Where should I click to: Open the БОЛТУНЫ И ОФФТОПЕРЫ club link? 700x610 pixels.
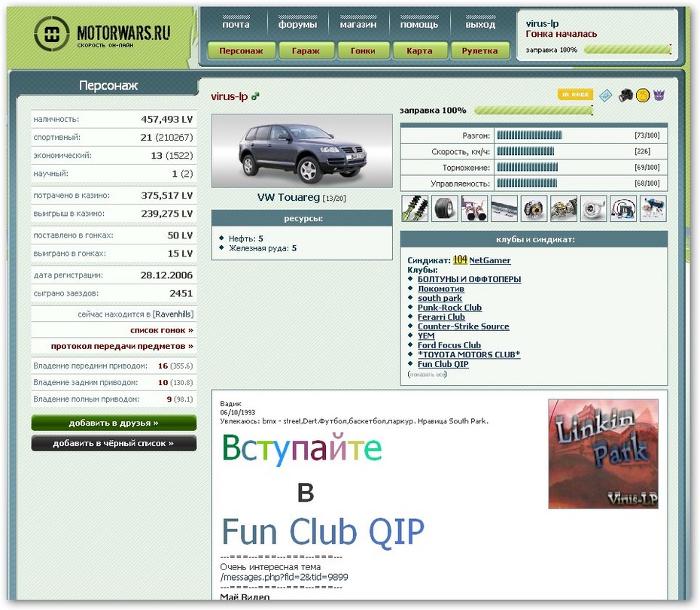click(469, 279)
